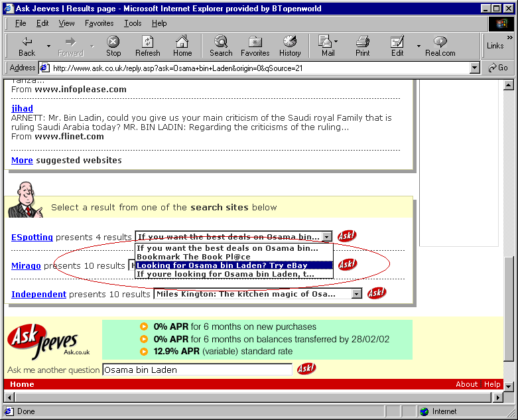The image size is (518, 420).
Task: Select 'Bookmark The Book Pl@ce' option
Action: 234,256
